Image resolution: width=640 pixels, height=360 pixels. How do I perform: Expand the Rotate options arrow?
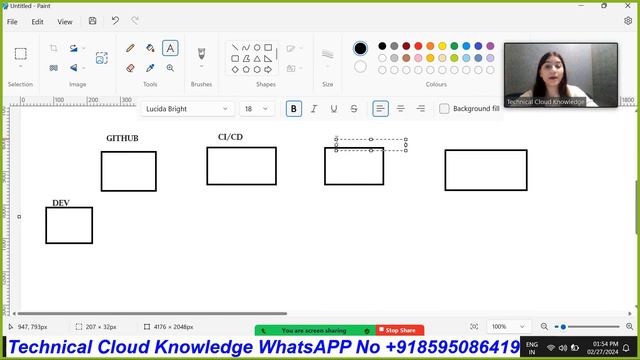click(x=84, y=48)
